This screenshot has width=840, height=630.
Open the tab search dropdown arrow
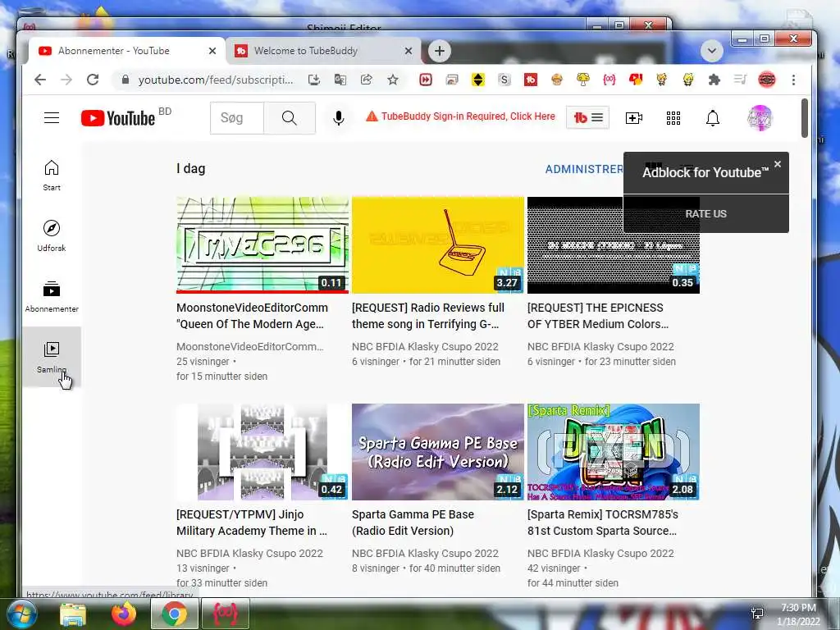712,51
